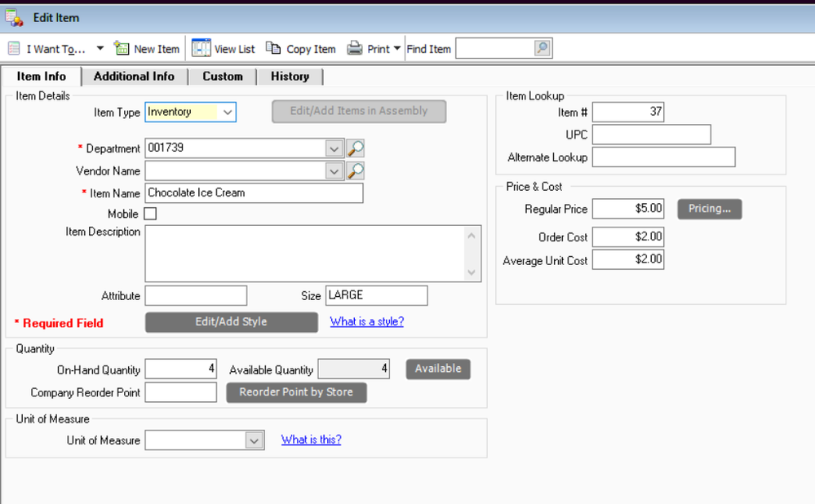The height and width of the screenshot is (504, 815).
Task: Click the Department lookup magnifier icon
Action: (355, 148)
